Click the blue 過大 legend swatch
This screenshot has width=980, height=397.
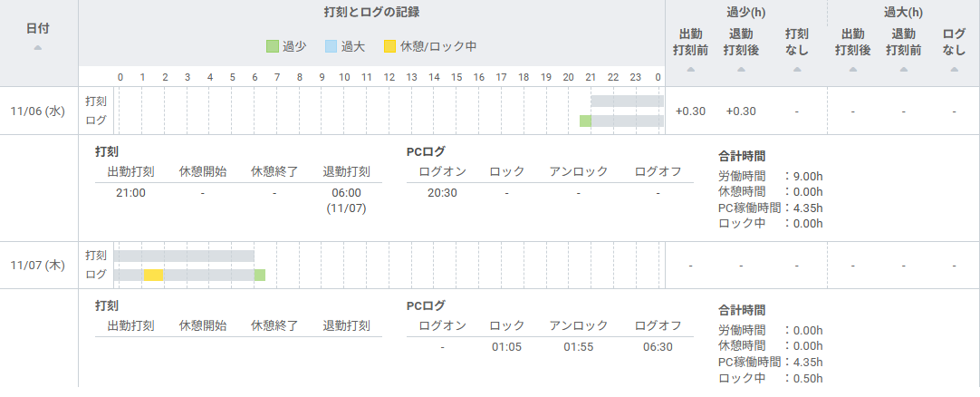pos(331,45)
